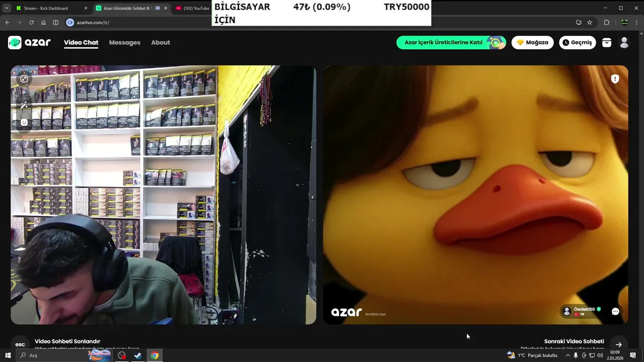The image size is (644, 362).
Task: Open the chat bubble on partner video
Action: (615, 312)
